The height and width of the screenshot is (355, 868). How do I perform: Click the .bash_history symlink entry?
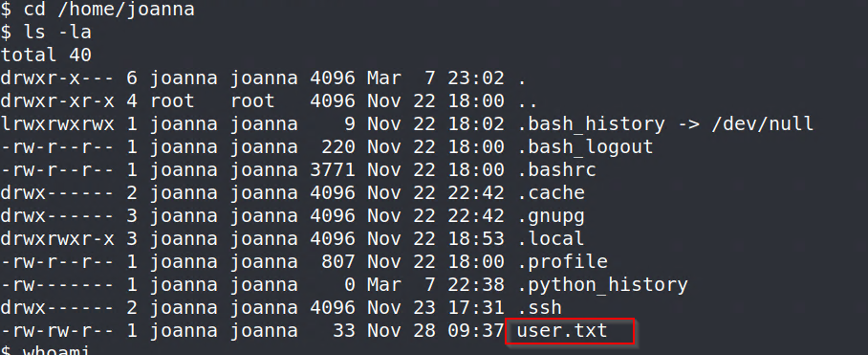[x=591, y=124]
